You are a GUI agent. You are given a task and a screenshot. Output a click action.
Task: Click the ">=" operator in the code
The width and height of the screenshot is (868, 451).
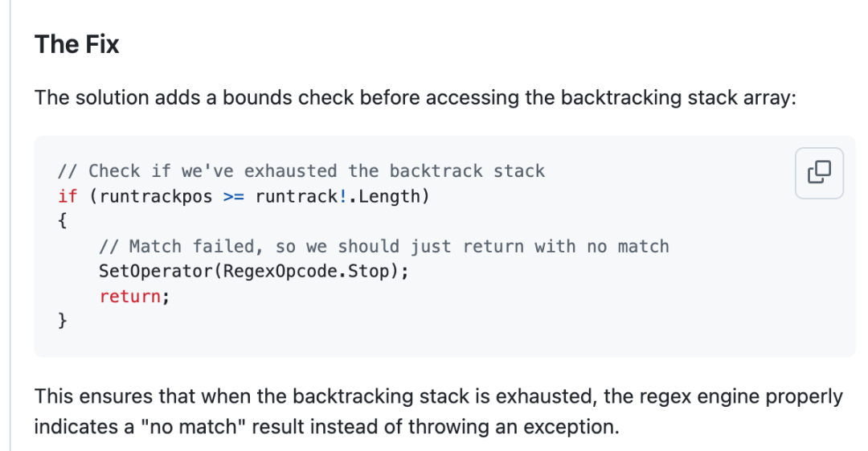(x=233, y=196)
